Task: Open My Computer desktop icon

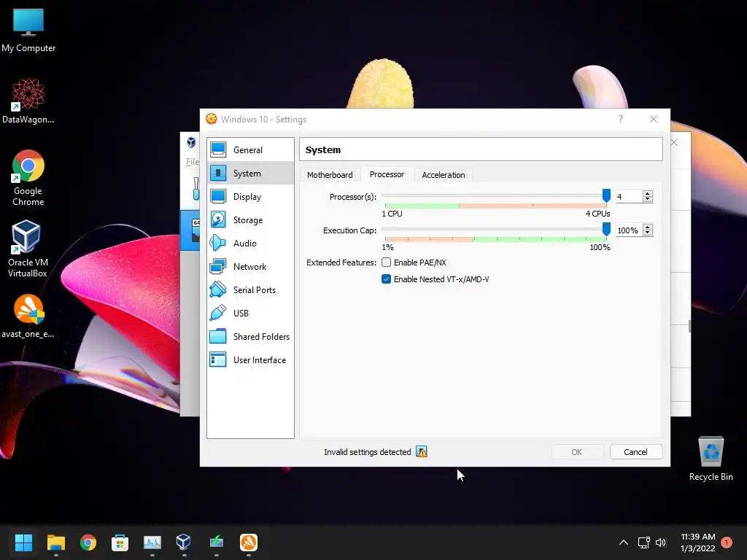Action: [x=28, y=31]
